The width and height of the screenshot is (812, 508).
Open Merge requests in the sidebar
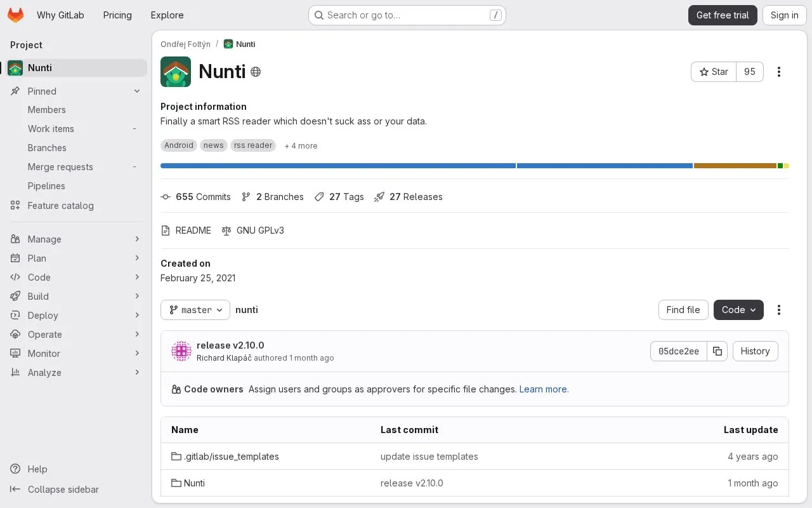(76, 167)
